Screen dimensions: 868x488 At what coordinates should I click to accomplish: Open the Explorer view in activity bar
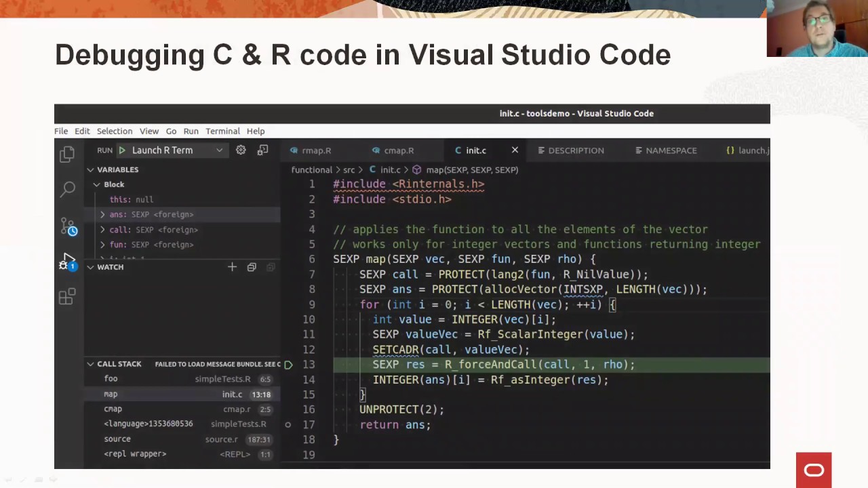pos(66,155)
